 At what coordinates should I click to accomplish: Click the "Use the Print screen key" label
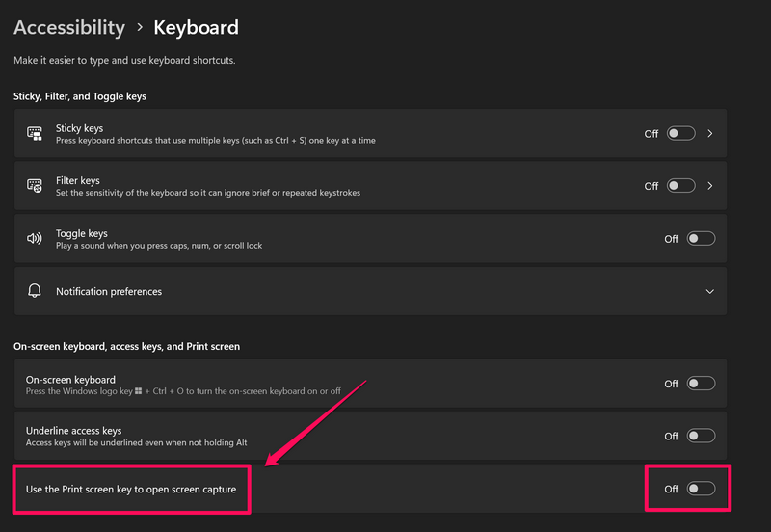[131, 489]
